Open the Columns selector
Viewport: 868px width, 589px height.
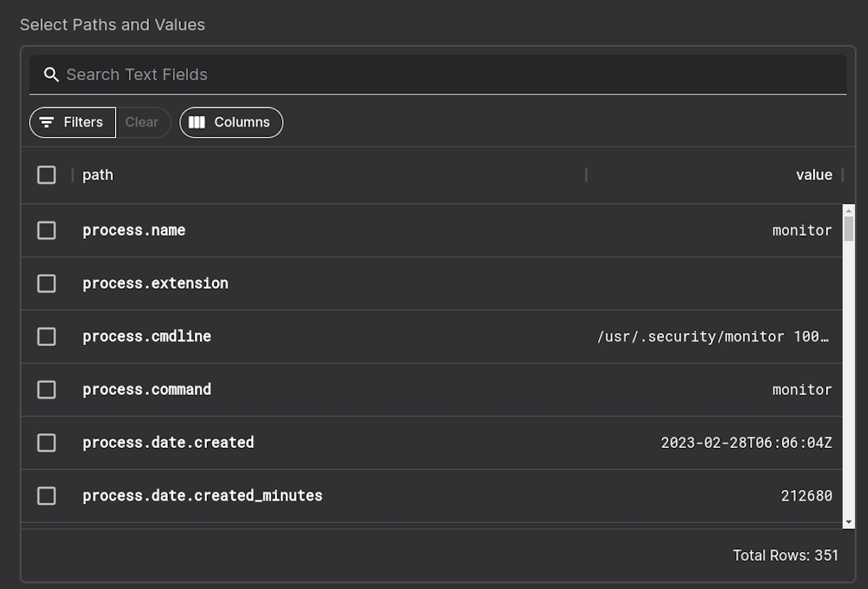231,122
